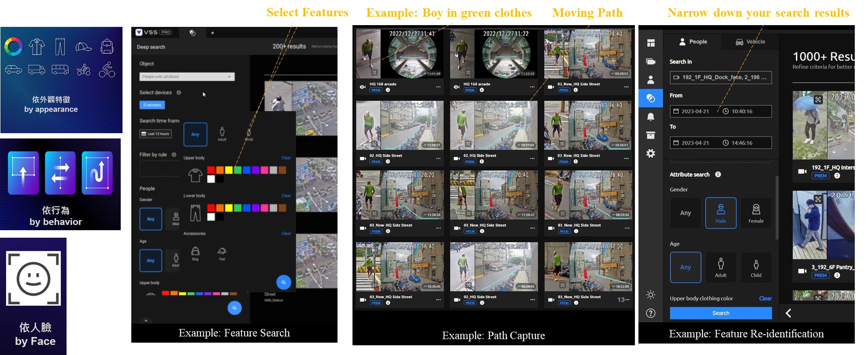Pick the green upper body color swatch
Screen dimensions: 868x355
point(237,170)
